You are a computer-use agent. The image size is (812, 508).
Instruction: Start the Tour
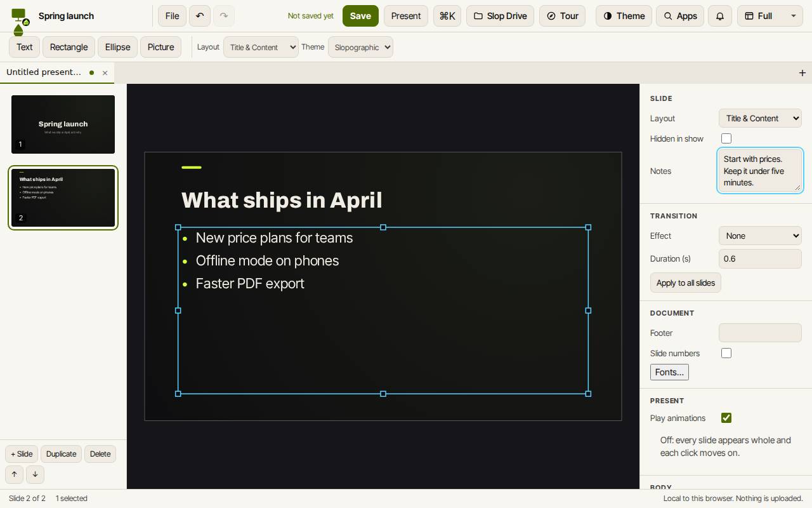tap(562, 16)
